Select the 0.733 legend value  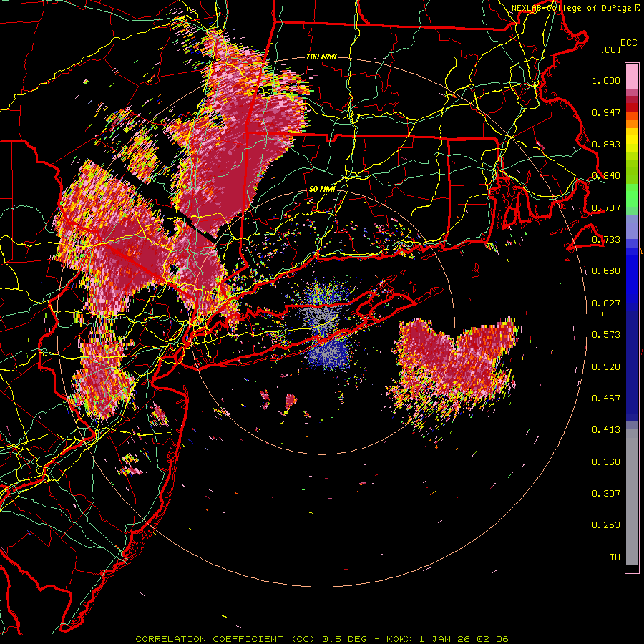tap(606, 240)
